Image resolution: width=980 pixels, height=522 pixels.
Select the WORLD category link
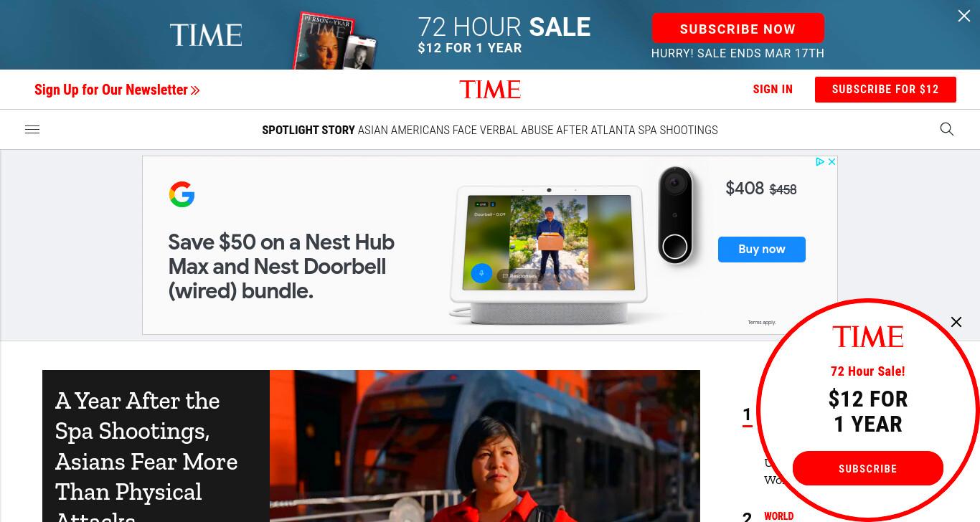778,516
